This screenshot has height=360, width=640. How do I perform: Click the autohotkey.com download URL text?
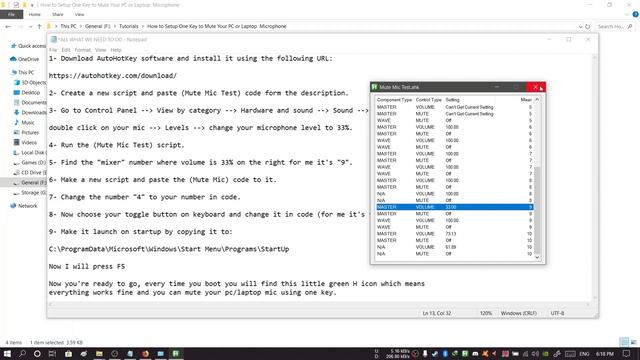[x=113, y=76]
